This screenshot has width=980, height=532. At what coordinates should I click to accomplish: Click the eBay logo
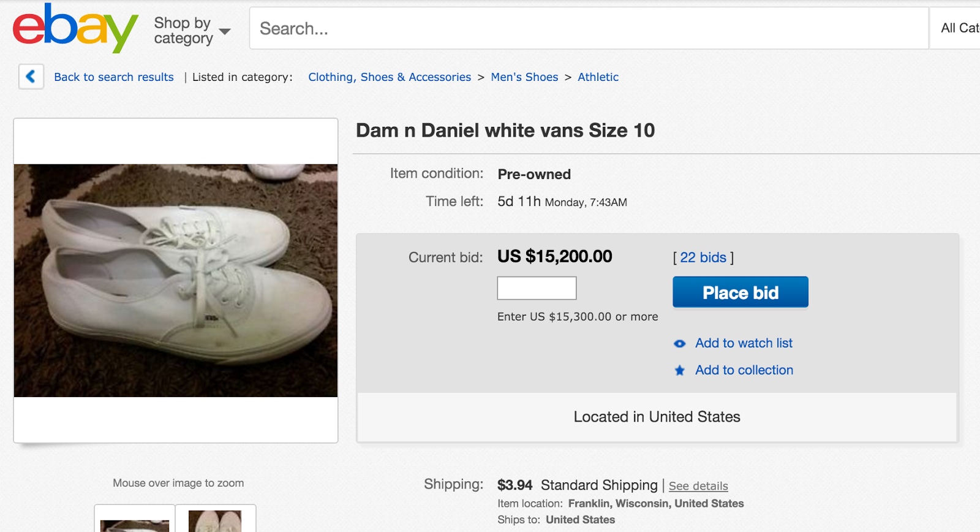coord(75,28)
